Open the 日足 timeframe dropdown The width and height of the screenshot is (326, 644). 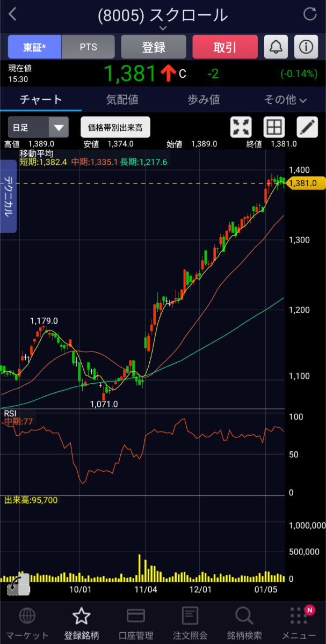(x=38, y=128)
